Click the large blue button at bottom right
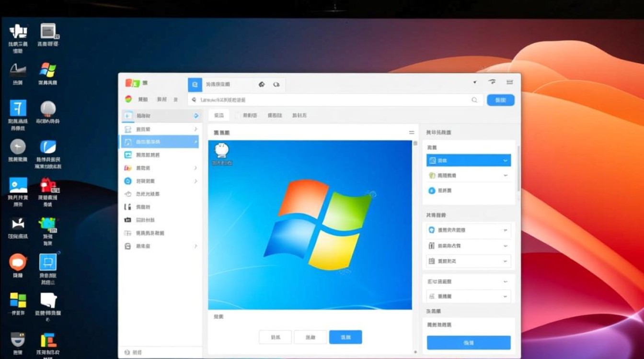This screenshot has width=644, height=359. coord(469,343)
